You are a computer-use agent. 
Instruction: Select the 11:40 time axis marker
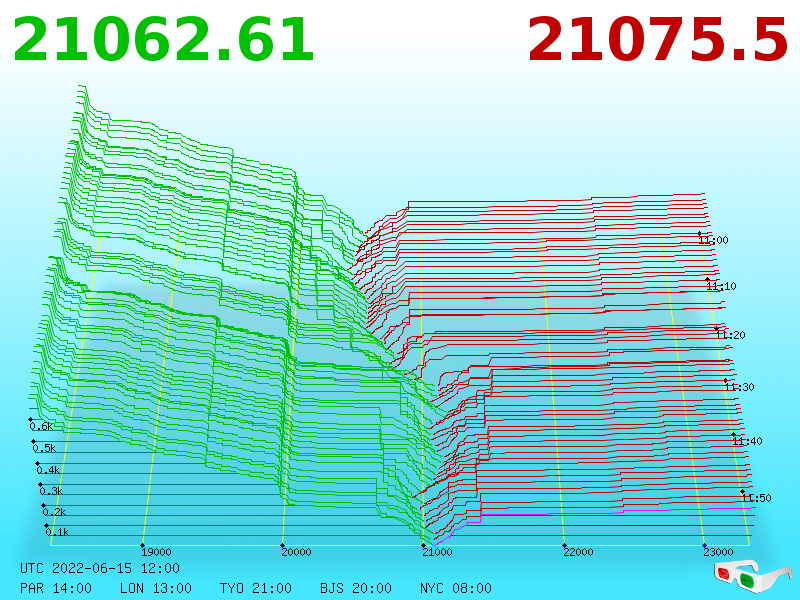[747, 441]
